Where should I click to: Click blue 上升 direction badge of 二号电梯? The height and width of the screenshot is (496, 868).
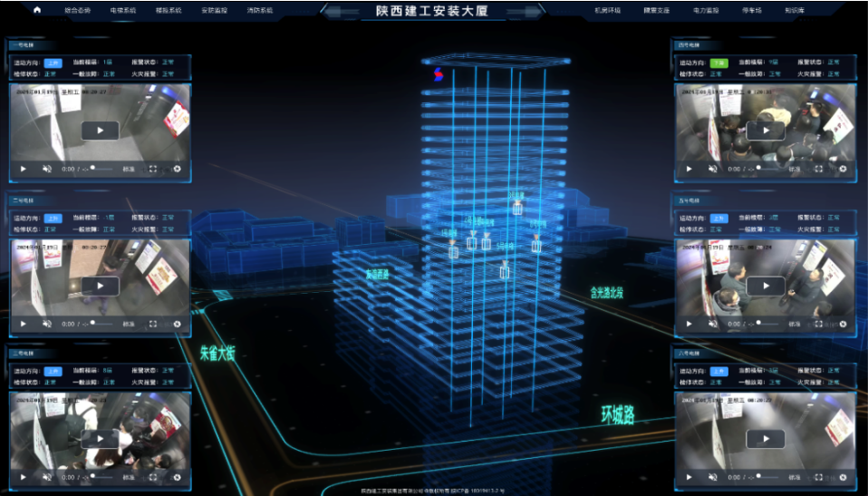(53, 219)
